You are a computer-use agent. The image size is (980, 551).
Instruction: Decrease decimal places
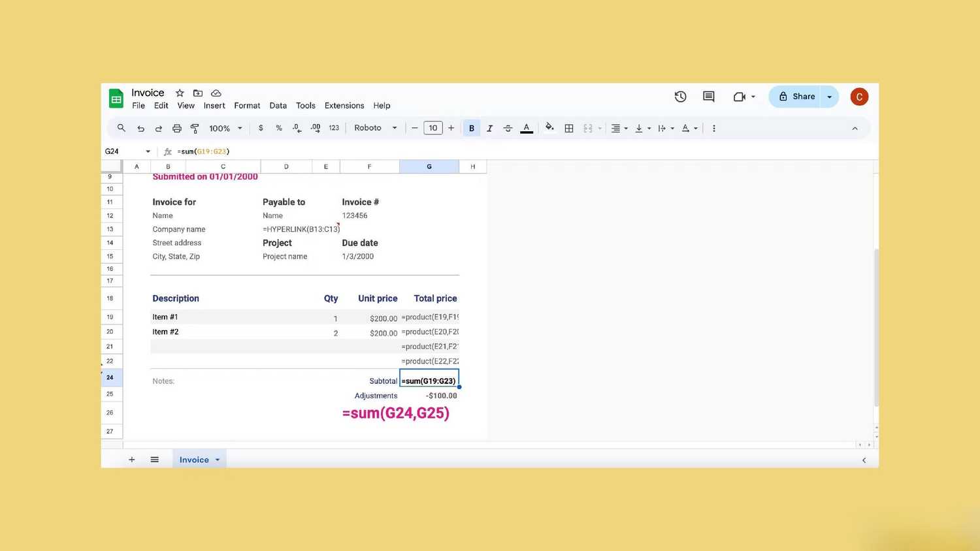tap(297, 127)
